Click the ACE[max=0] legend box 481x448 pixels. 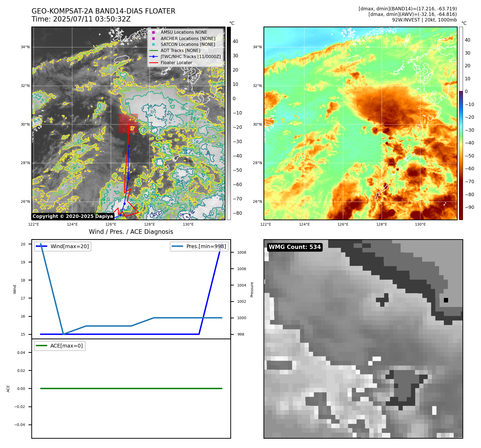tap(60, 346)
